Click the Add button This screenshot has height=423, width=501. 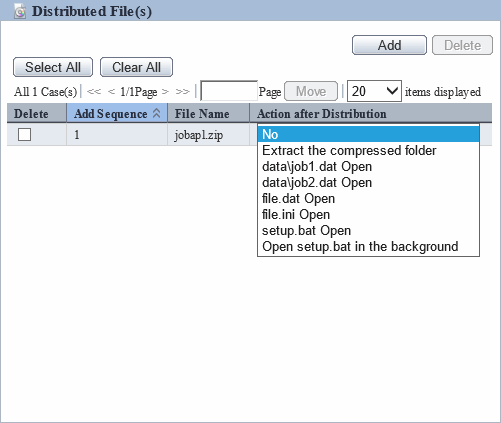[389, 45]
